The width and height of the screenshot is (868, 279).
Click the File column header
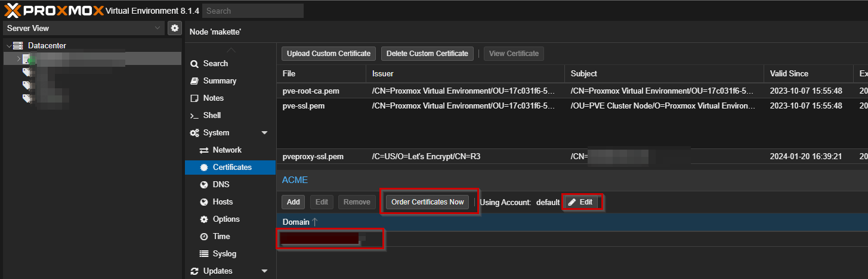click(x=321, y=73)
